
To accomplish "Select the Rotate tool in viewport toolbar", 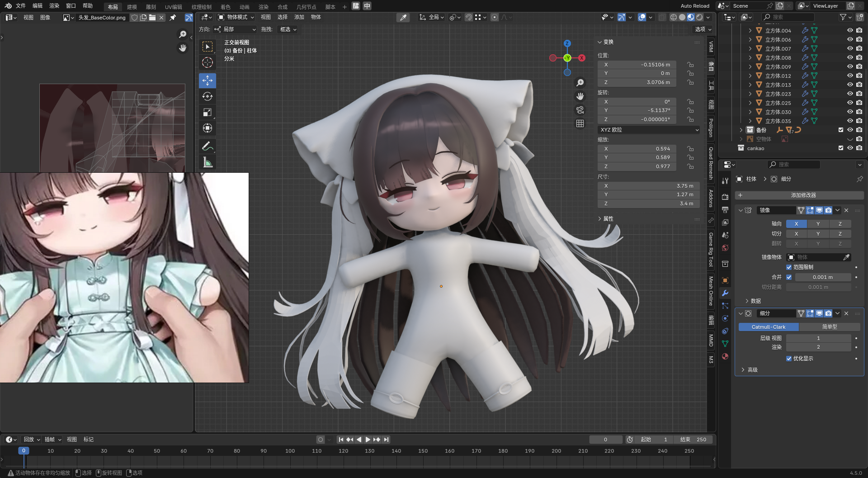I will coord(208,96).
